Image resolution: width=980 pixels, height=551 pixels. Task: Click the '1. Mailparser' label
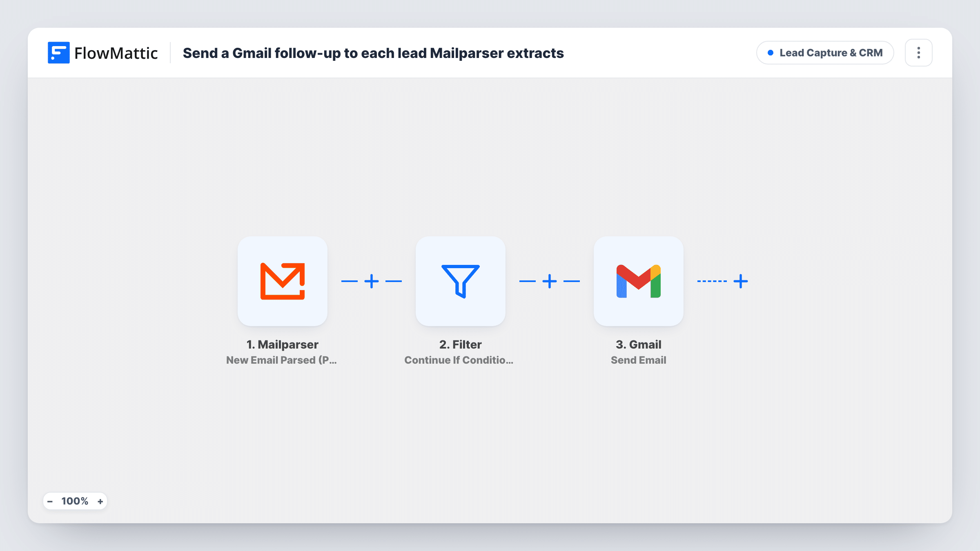point(283,344)
